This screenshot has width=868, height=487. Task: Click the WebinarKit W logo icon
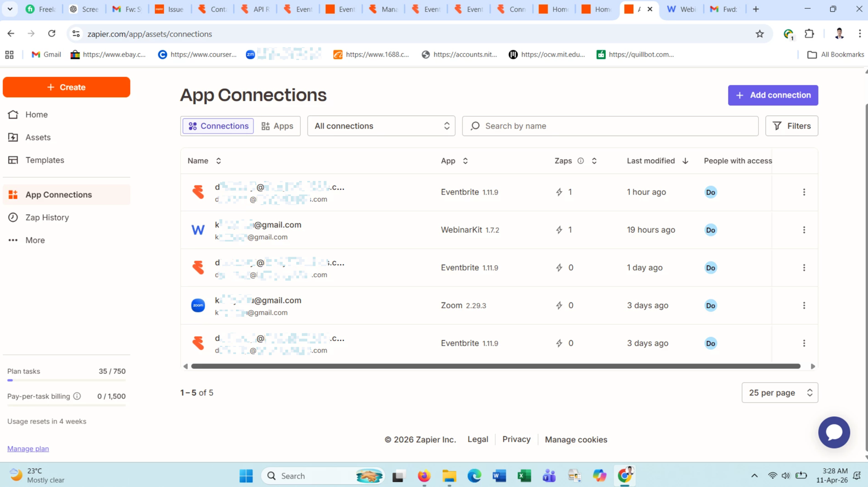198,230
